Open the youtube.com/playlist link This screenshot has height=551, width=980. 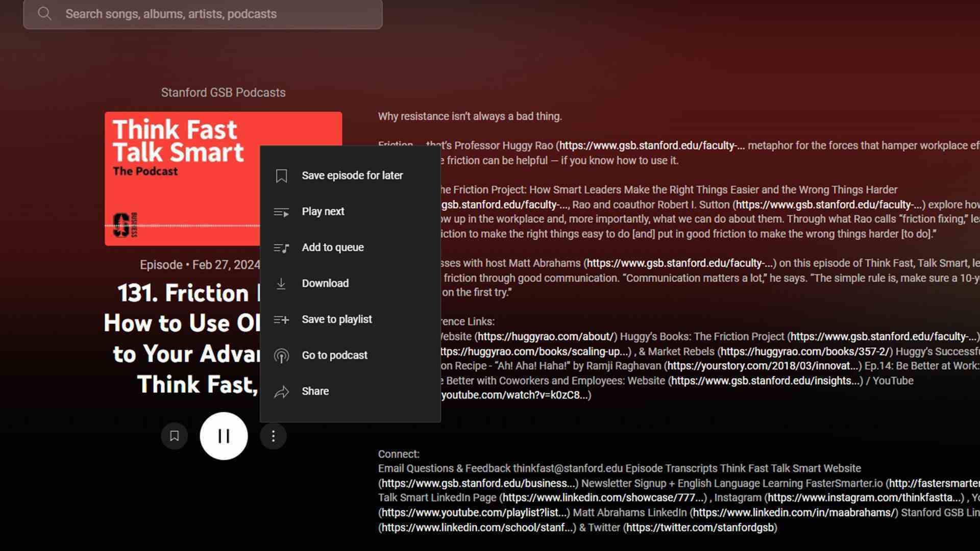coord(475,512)
